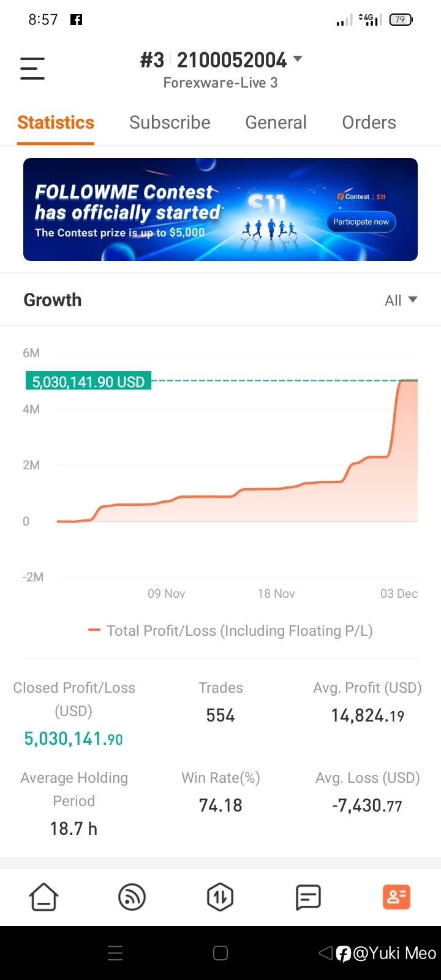
Task: Open the All time range dropdown
Action: 401,300
